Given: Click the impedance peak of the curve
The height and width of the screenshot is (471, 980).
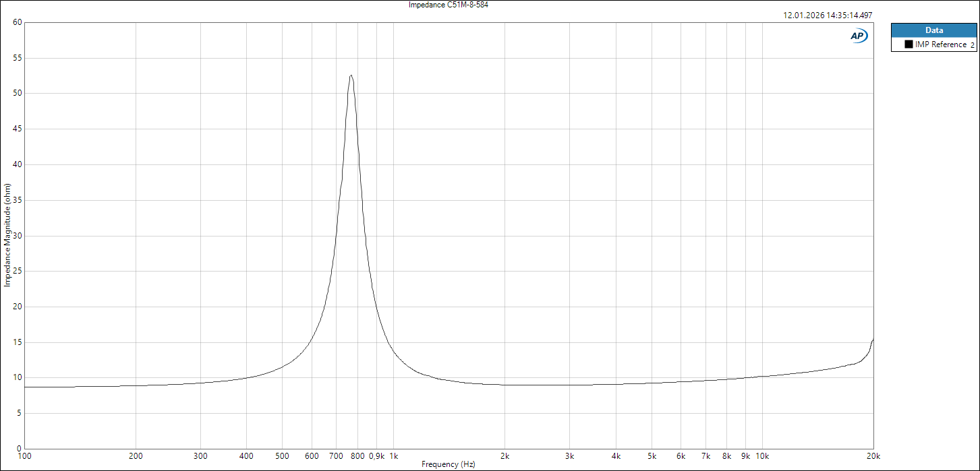Looking at the screenshot, I should pyautogui.click(x=351, y=75).
